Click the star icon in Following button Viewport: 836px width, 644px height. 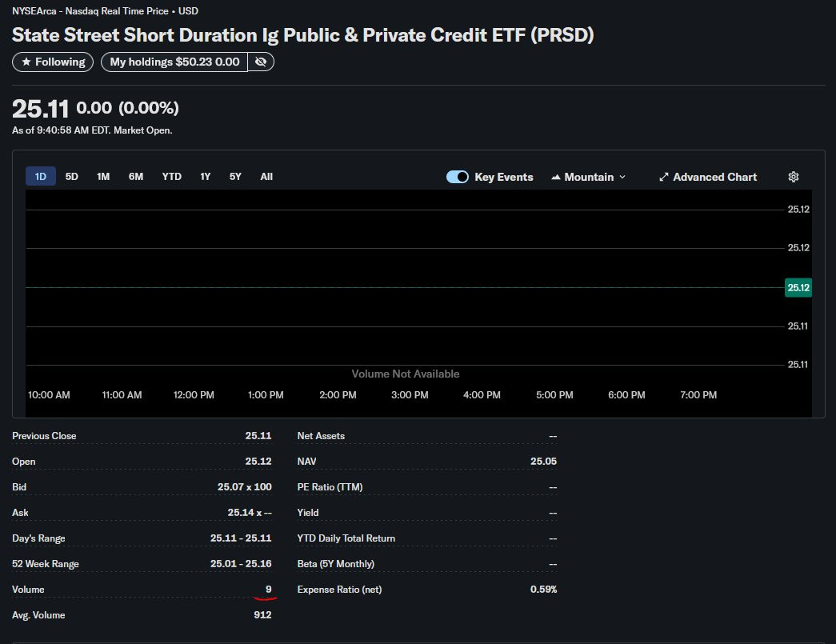tap(26, 62)
